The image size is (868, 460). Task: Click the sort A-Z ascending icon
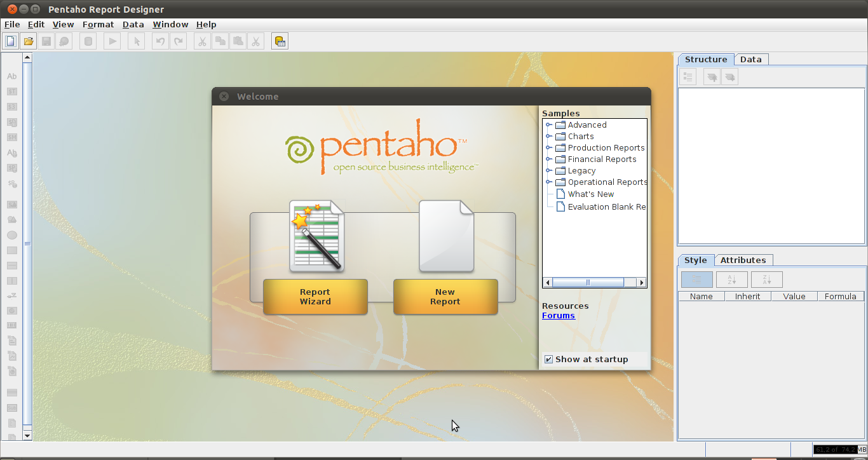732,280
